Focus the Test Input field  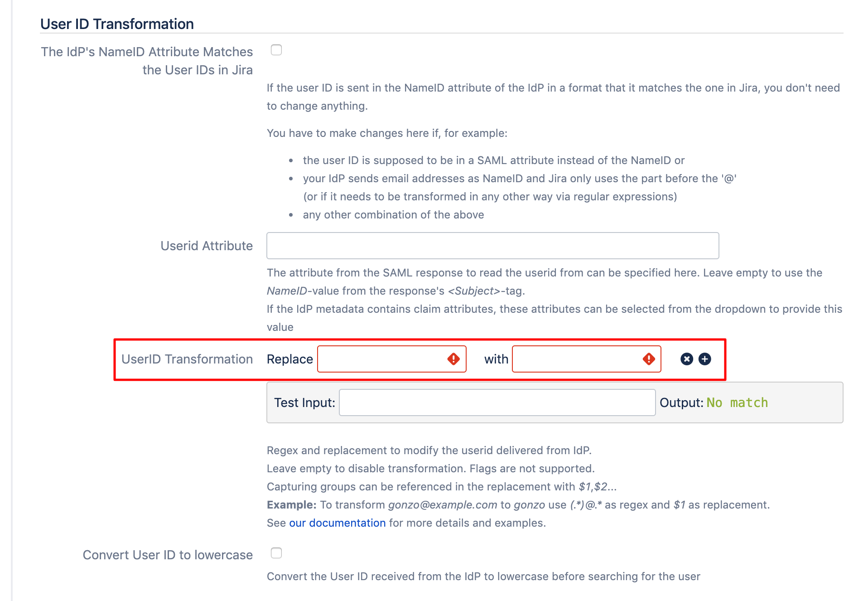point(497,402)
